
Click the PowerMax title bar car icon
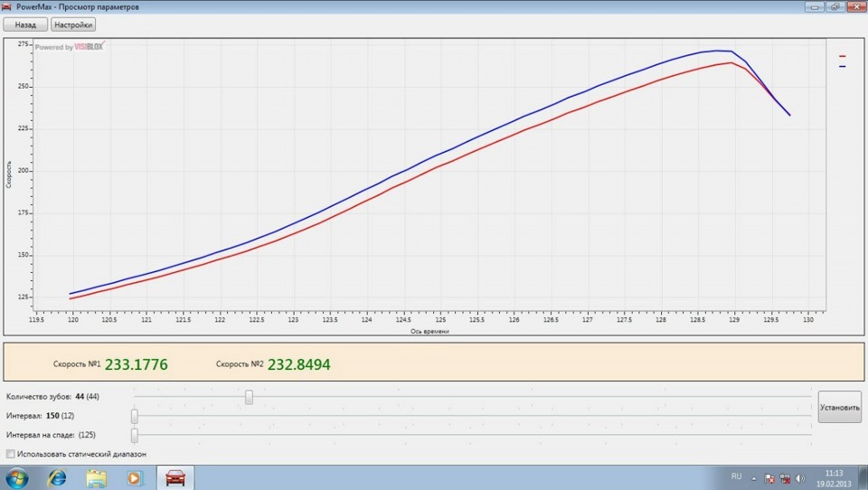click(6, 6)
